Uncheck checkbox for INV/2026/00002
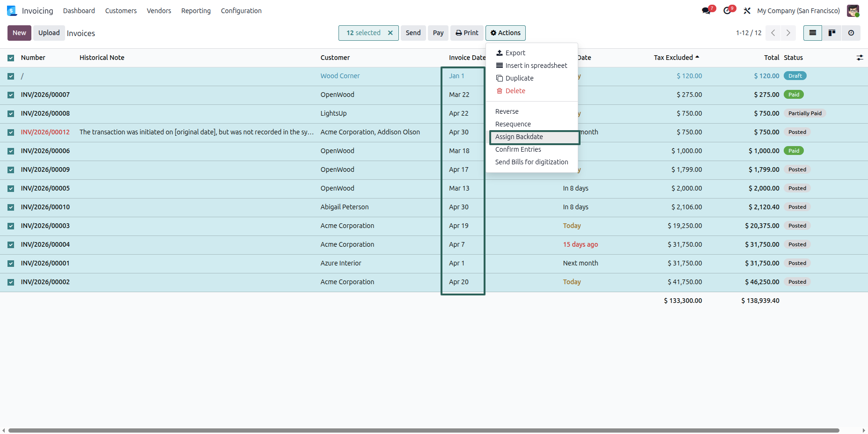The width and height of the screenshot is (868, 434). (11, 282)
